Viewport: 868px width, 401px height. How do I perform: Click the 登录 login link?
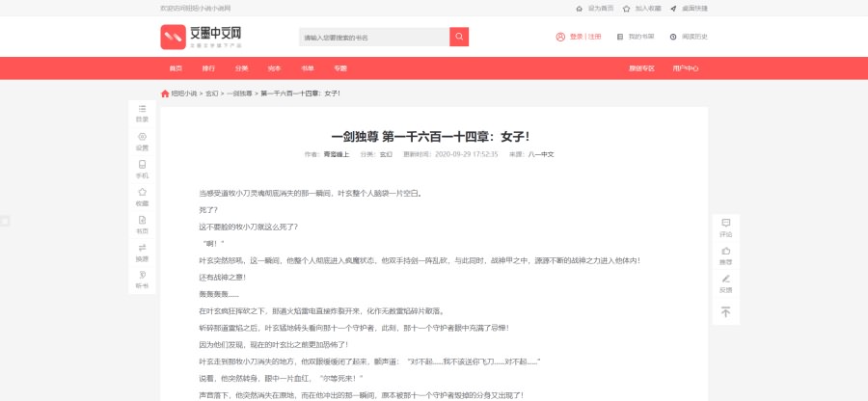click(576, 37)
